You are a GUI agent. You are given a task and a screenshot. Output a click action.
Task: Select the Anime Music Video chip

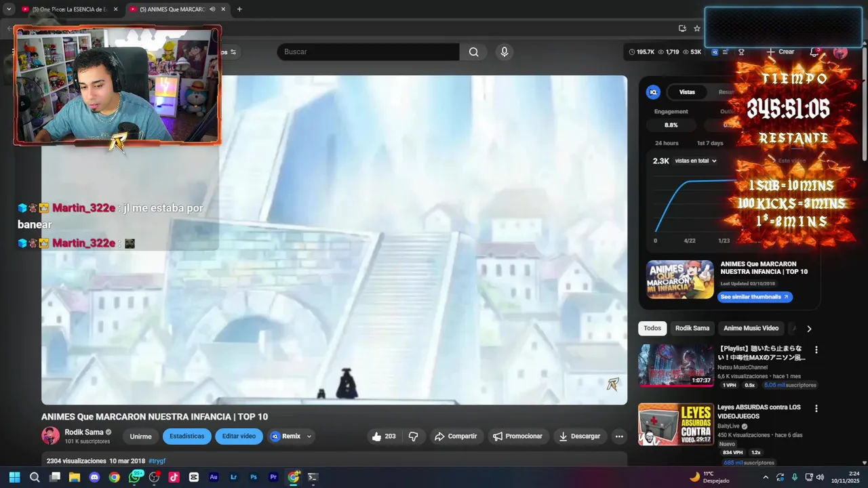[x=751, y=328]
